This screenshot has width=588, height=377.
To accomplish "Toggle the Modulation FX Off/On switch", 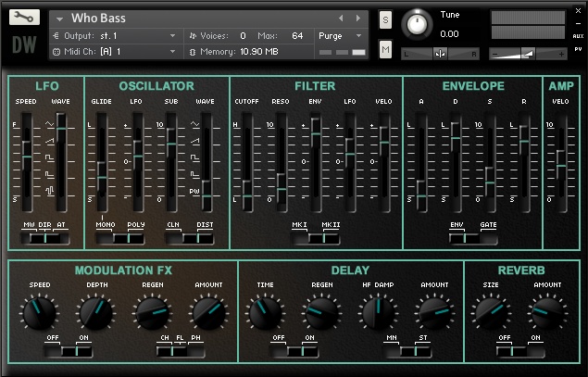I will pos(68,350).
